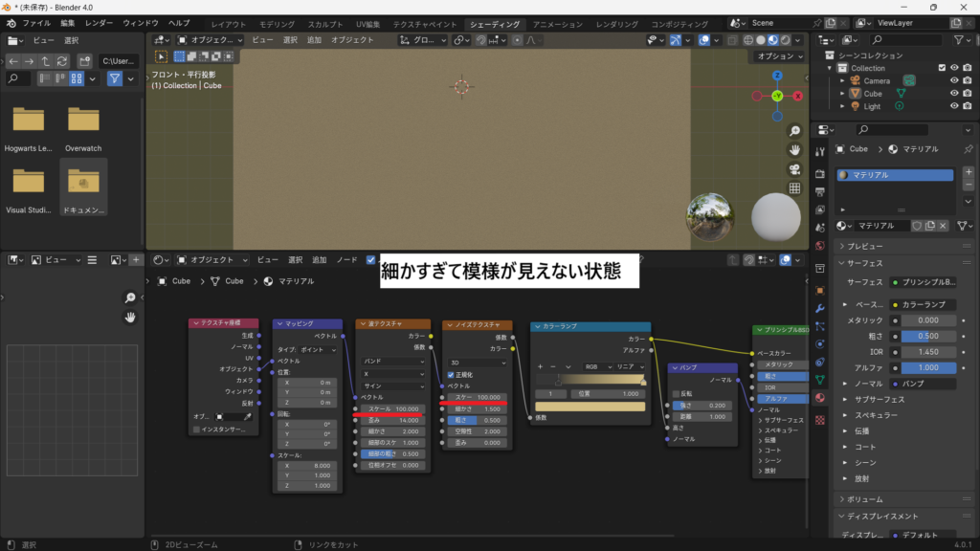This screenshot has height=551, width=980.
Task: Pin the properties editor context
Action: (x=969, y=149)
